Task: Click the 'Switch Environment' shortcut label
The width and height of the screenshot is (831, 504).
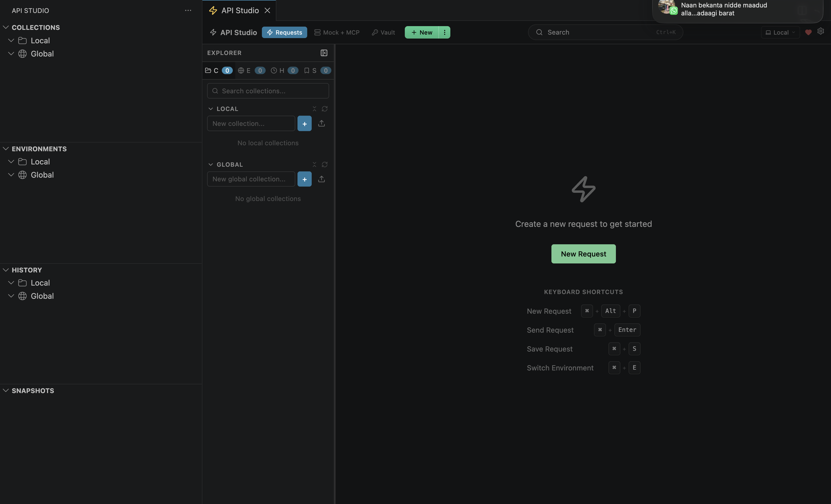Action: click(x=560, y=368)
